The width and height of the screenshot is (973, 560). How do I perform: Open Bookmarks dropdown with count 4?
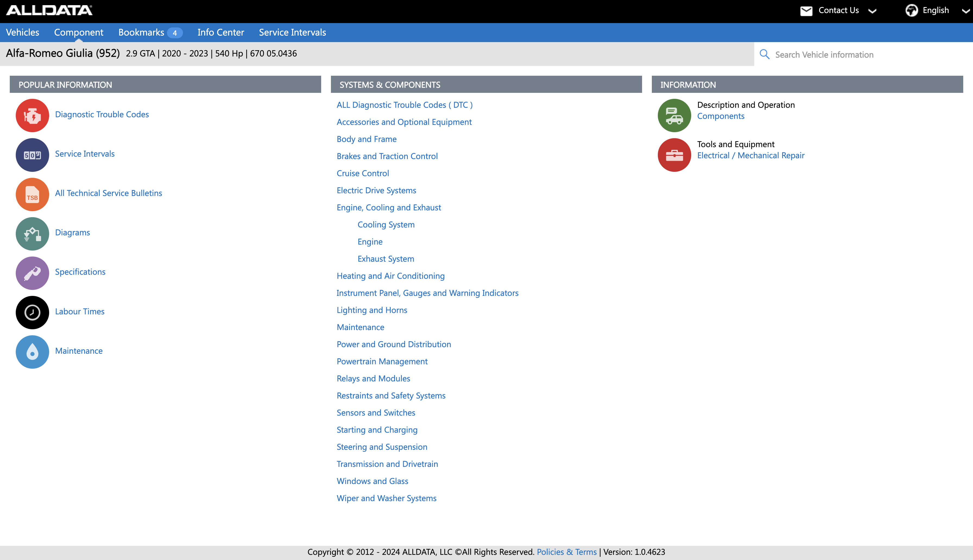[x=148, y=32]
